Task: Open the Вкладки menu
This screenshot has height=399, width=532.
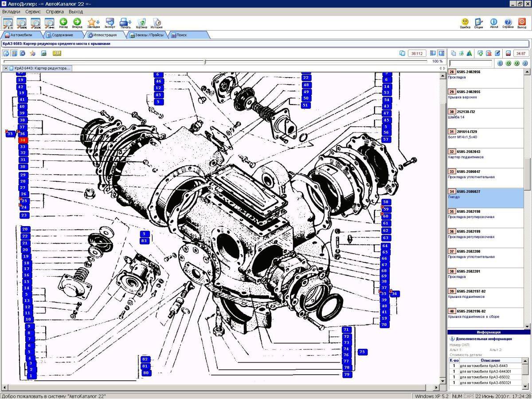Action: point(11,12)
